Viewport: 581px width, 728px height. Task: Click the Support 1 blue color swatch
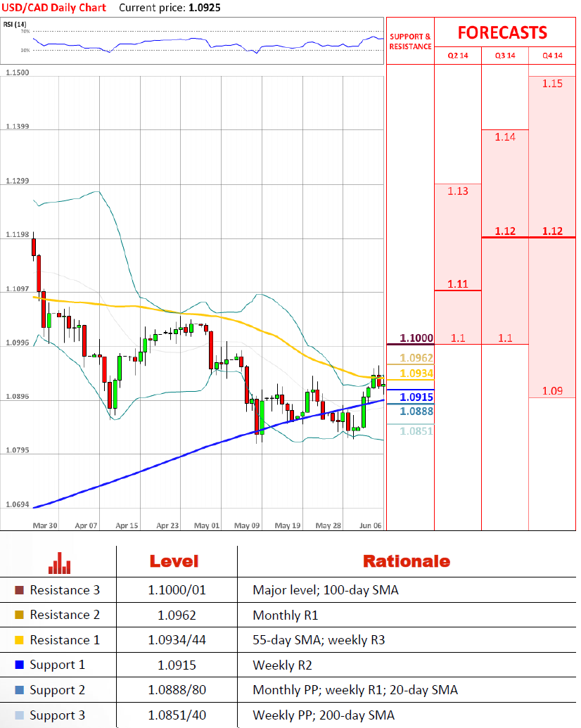point(19,665)
